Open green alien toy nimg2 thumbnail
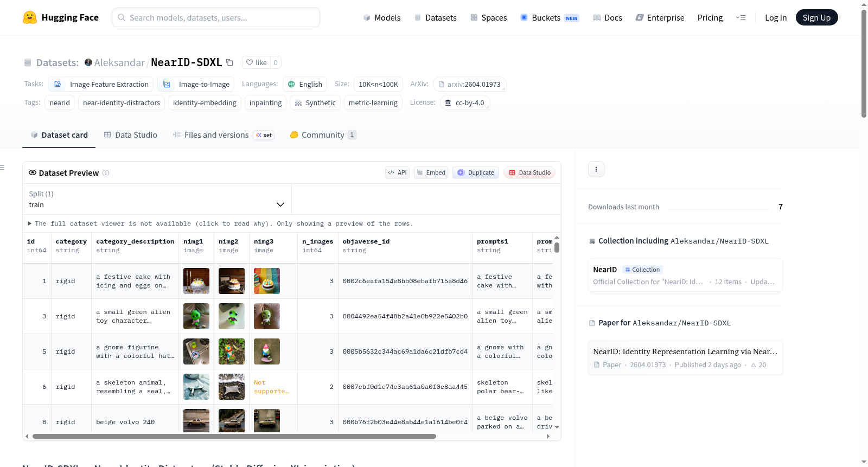This screenshot has height=467, width=868. 232,316
